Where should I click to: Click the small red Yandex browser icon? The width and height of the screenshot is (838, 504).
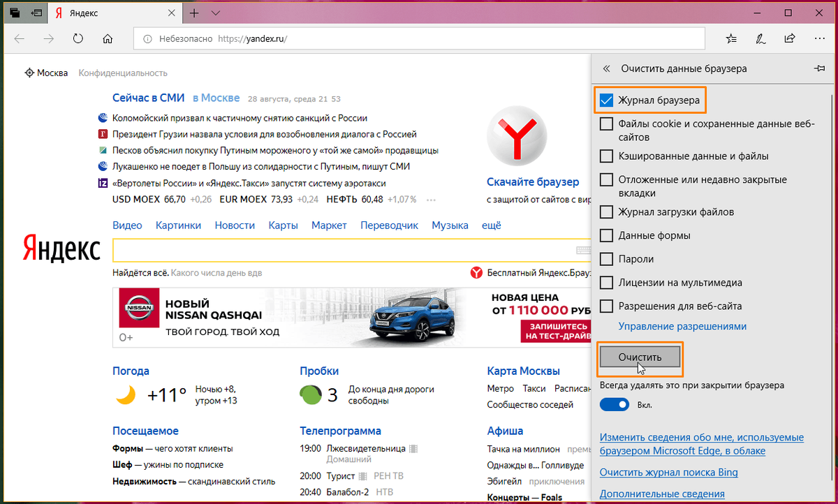(x=476, y=273)
